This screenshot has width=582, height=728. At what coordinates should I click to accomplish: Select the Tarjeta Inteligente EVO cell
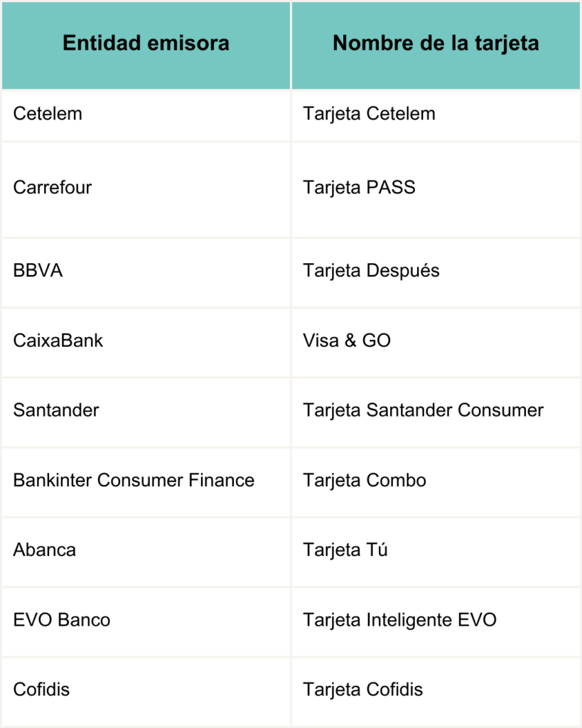[436, 622]
